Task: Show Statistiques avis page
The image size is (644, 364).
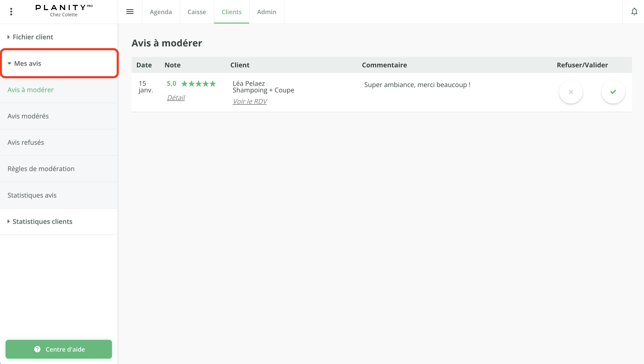Action: click(32, 195)
